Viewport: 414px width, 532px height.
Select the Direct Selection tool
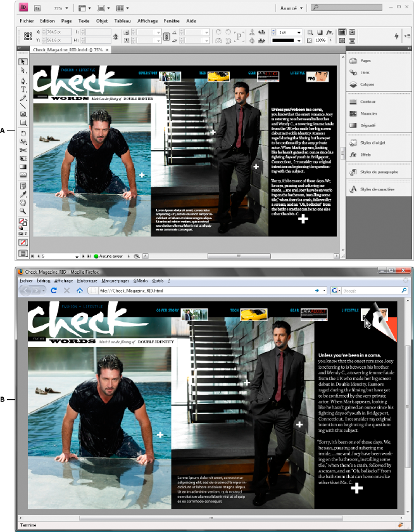coord(23,70)
